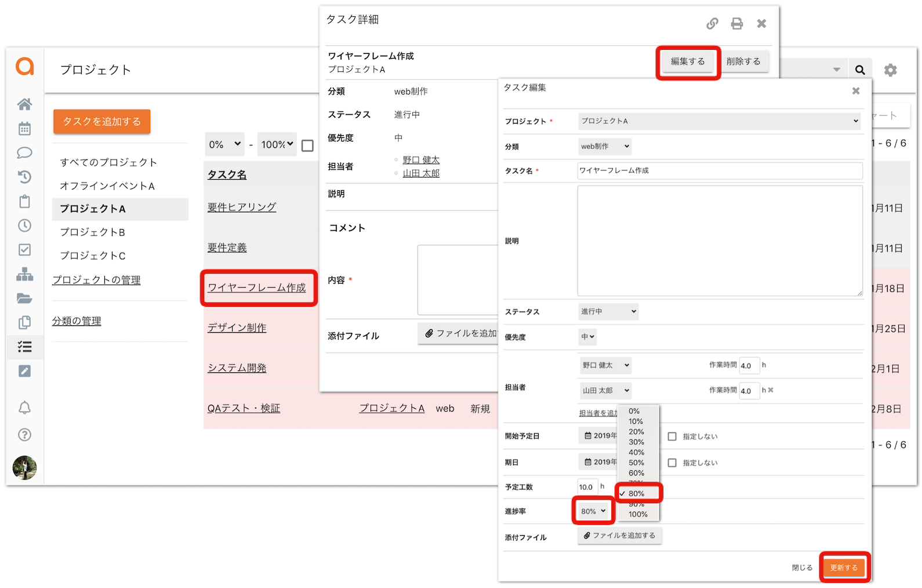922x588 pixels.
Task: Open the help question mark icon
Action: click(x=24, y=434)
